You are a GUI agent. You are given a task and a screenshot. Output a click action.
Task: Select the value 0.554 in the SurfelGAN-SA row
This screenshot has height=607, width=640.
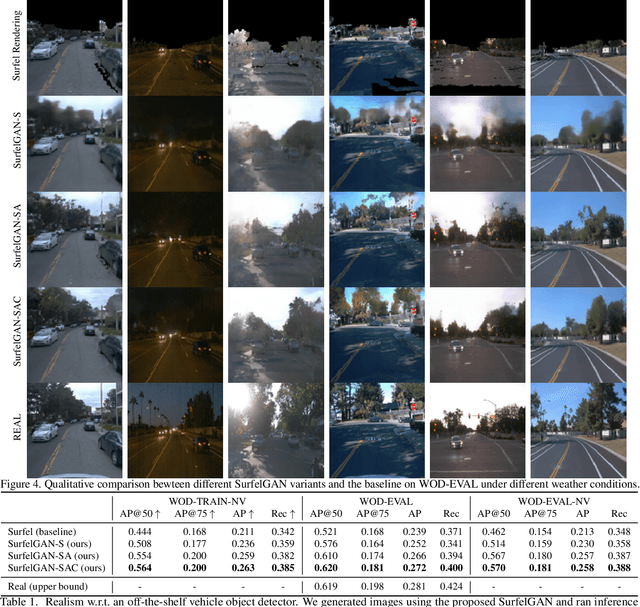coord(140,556)
